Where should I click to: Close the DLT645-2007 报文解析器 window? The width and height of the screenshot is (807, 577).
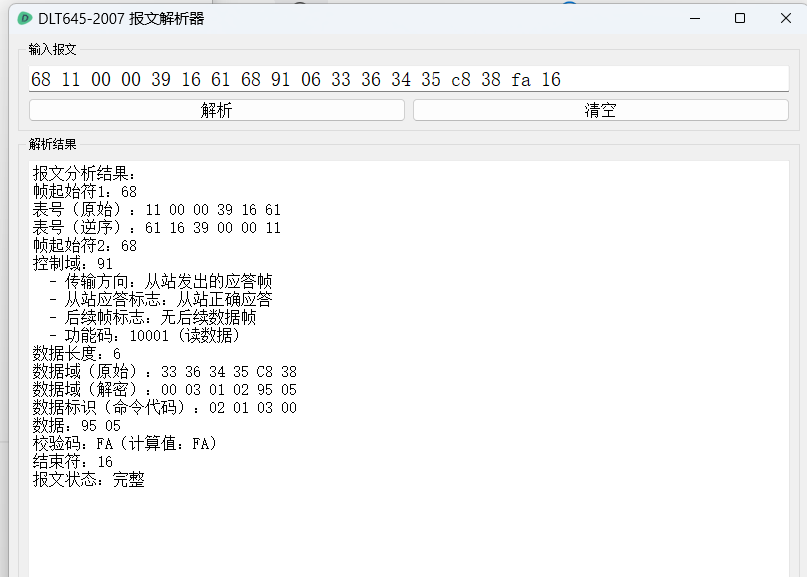click(x=785, y=18)
